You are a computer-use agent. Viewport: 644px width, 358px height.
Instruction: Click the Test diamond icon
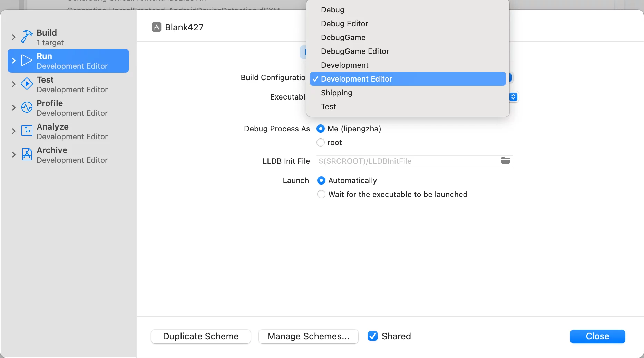coord(27,84)
